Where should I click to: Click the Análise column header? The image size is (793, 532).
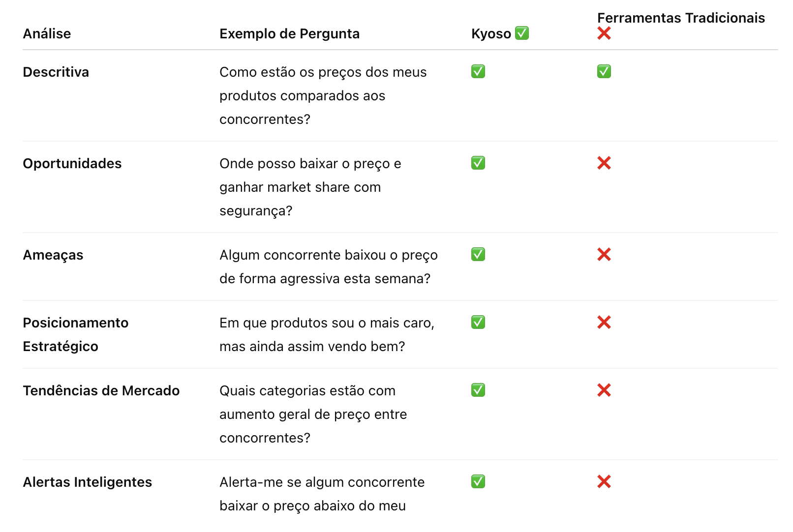point(47,33)
